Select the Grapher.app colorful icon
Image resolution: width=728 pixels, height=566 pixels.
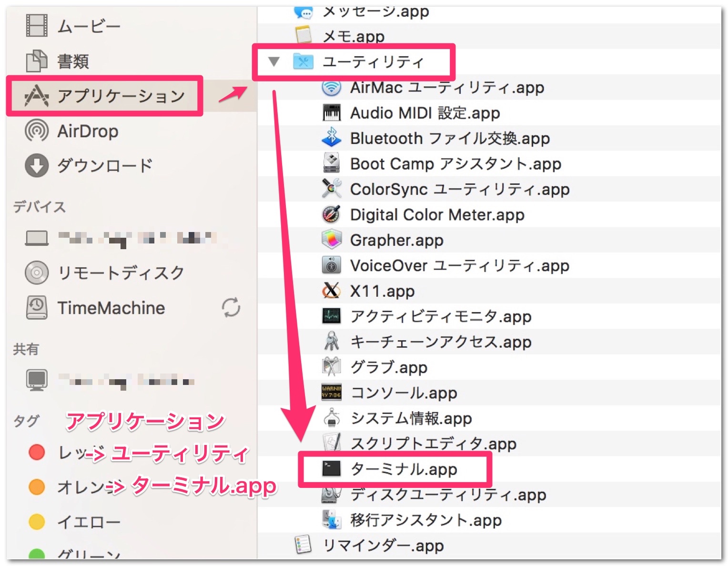click(x=332, y=240)
